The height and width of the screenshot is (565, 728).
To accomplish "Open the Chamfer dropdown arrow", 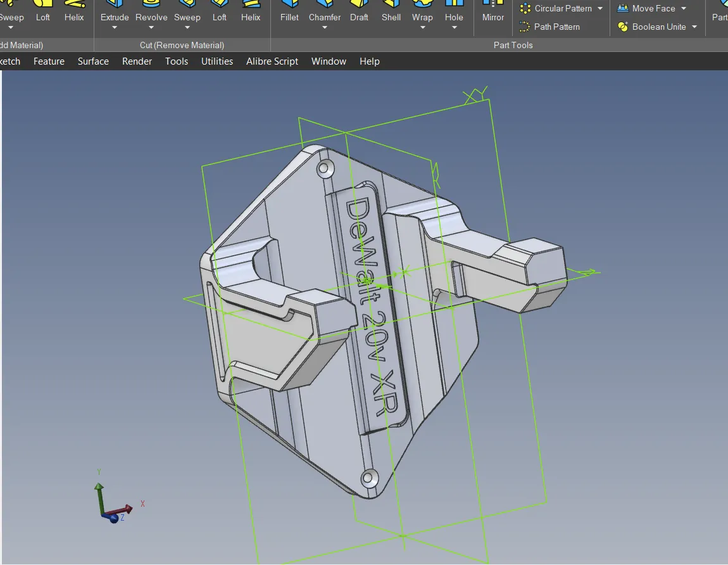I will pos(325,28).
